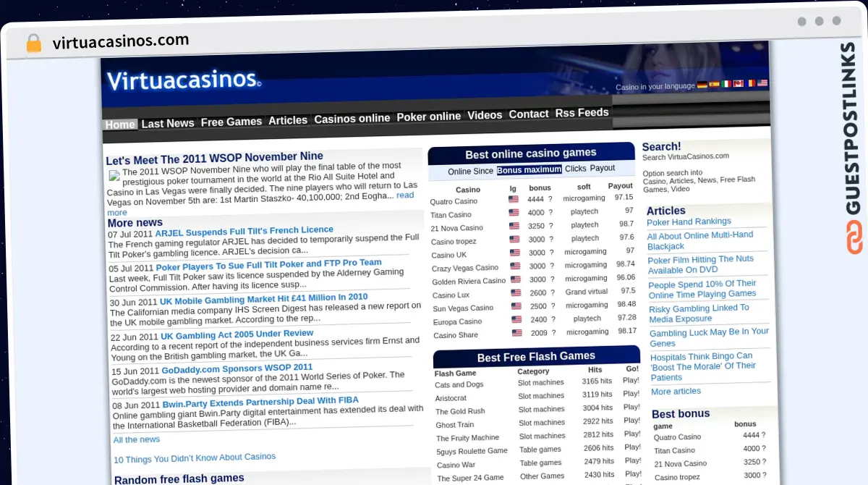
Task: Click the virtuacasinos.com address bar text
Action: click(x=121, y=42)
